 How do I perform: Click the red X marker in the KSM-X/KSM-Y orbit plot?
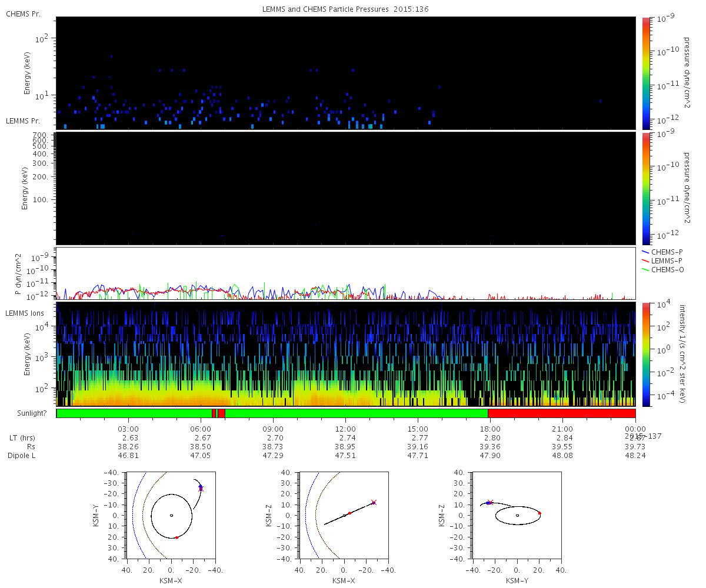pos(201,489)
